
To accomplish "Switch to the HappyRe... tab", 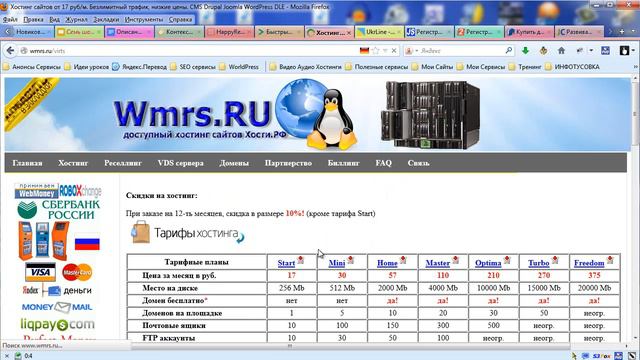I will tap(229, 32).
